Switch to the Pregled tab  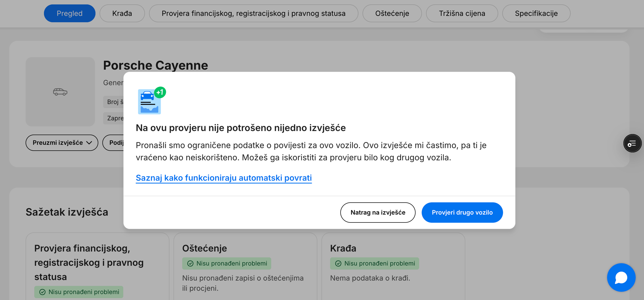pos(69,13)
